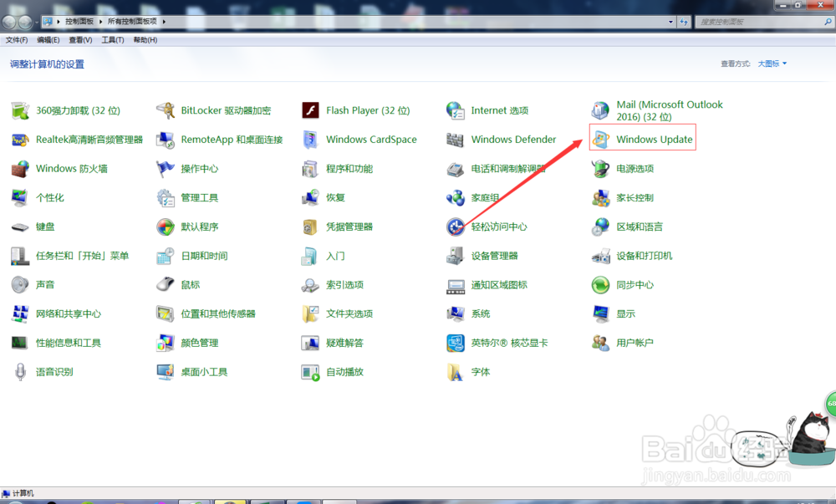Expand the 大图标 view mode dropdown
Screen dimensions: 836x504
[772, 64]
